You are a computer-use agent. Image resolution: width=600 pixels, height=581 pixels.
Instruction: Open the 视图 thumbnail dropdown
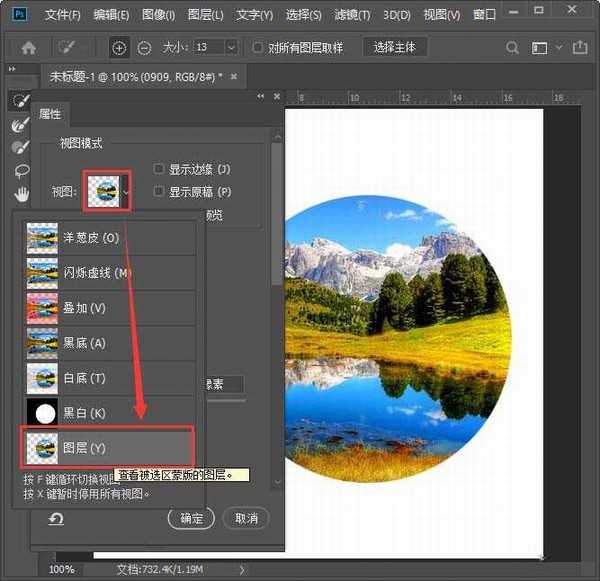click(125, 191)
